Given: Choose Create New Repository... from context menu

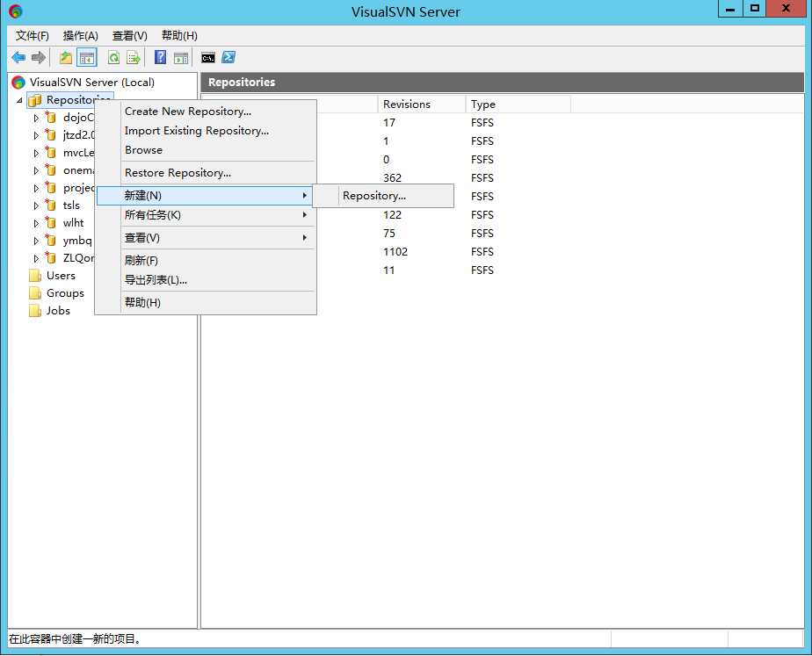Looking at the screenshot, I should coord(206,112).
